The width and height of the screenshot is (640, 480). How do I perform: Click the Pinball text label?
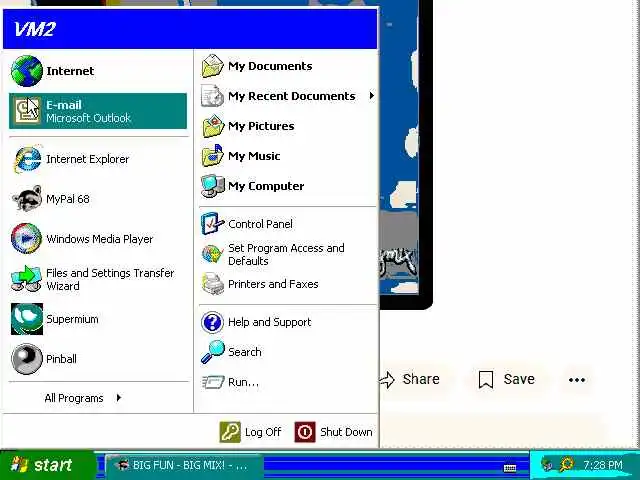(61, 359)
